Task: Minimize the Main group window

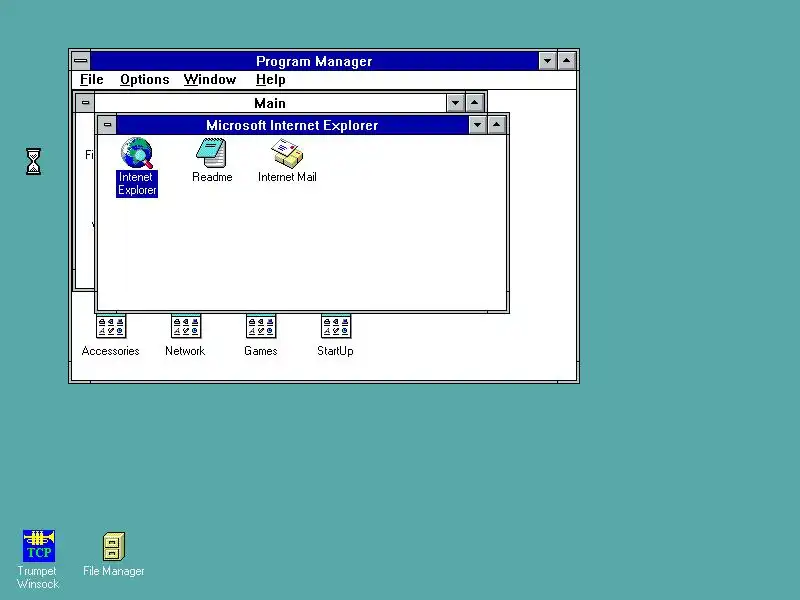Action: (455, 103)
